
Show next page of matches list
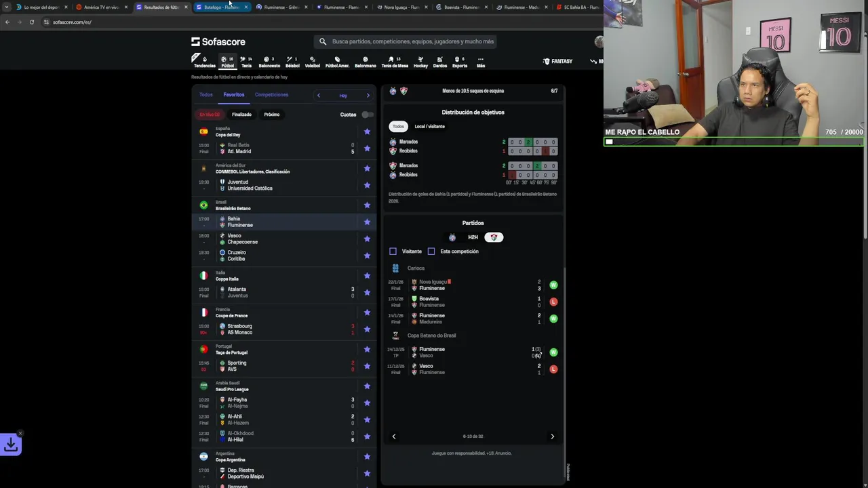point(552,436)
